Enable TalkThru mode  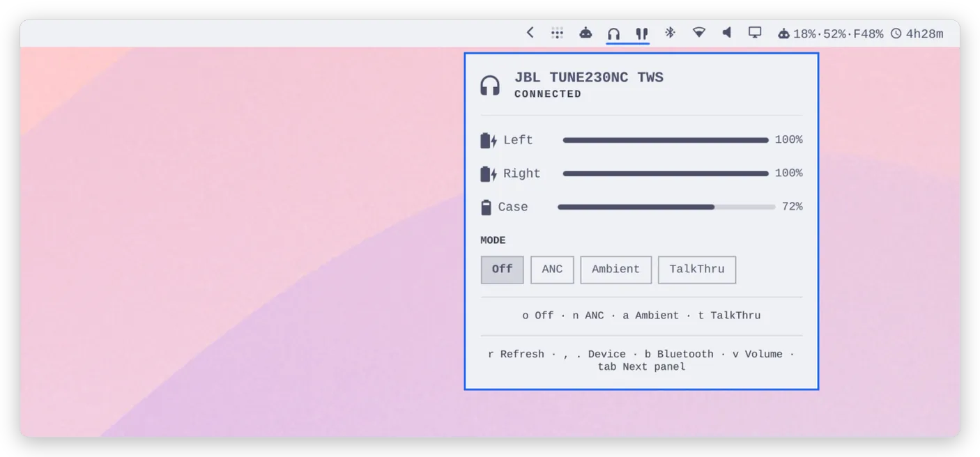697,270
